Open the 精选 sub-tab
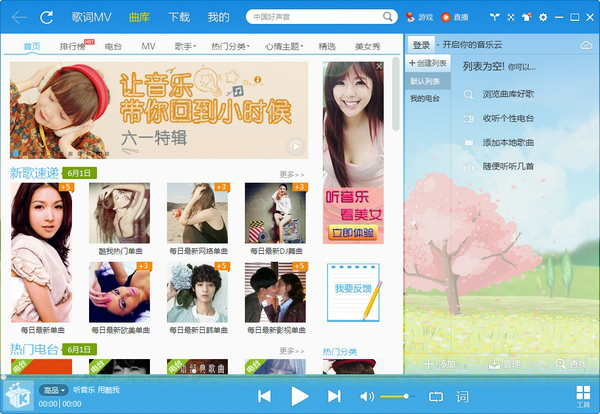Screen dimensions: 600x414 click(327, 47)
